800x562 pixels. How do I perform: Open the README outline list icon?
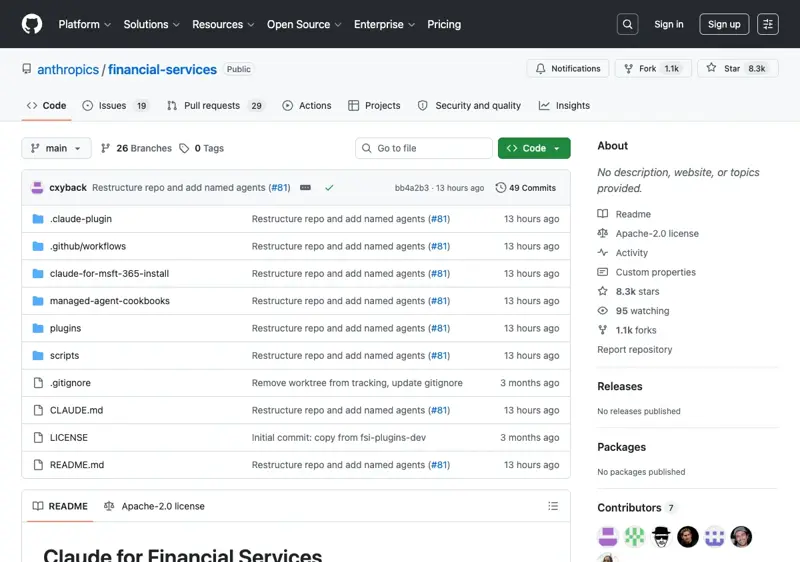tap(553, 506)
